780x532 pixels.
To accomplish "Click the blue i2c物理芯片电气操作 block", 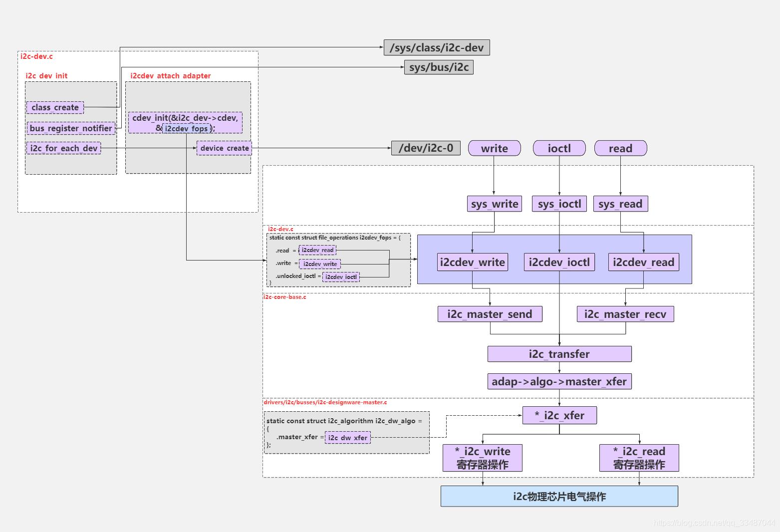I will pyautogui.click(x=559, y=496).
